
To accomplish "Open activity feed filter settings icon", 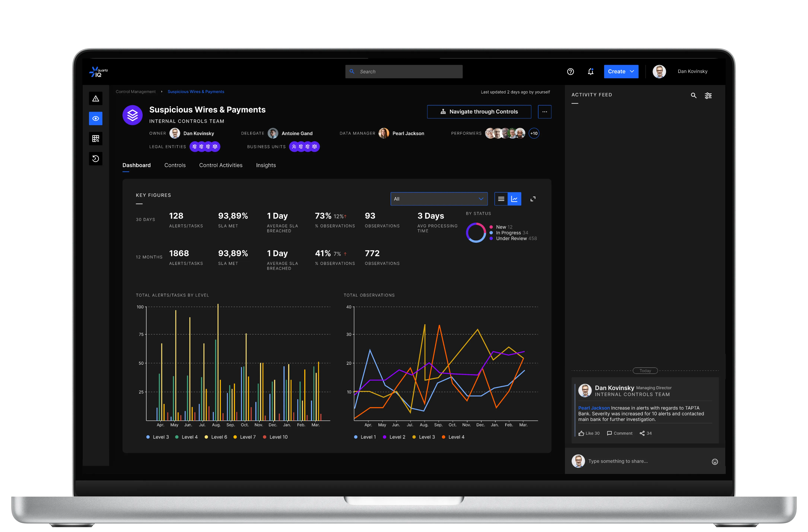I will (708, 96).
